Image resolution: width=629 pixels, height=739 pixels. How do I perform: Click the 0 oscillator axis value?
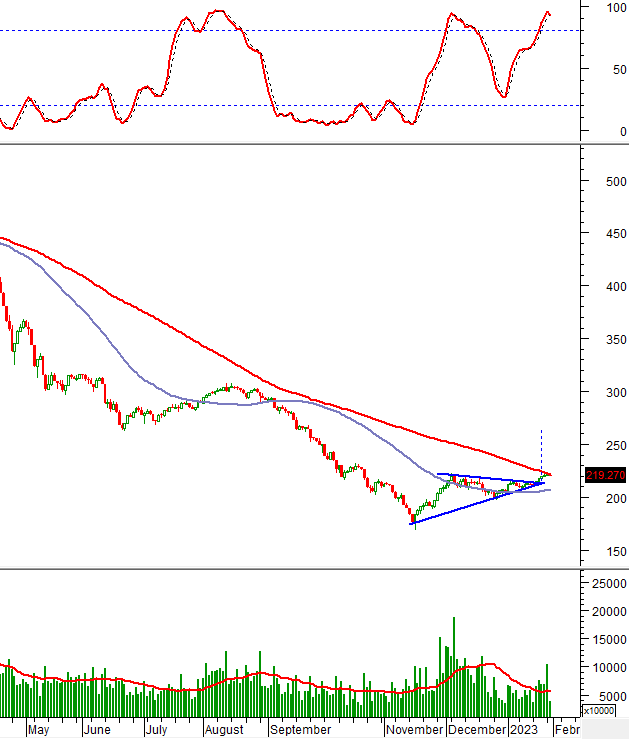[x=623, y=131]
